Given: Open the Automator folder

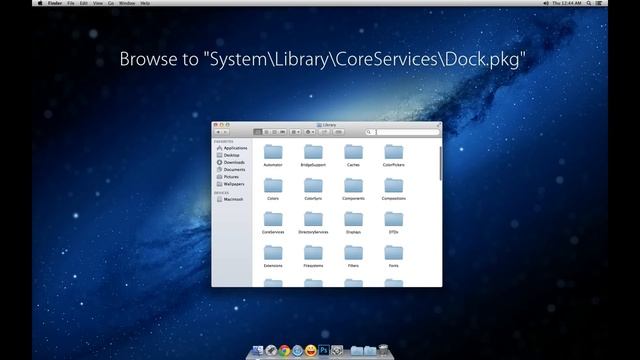Looking at the screenshot, I should click(273, 152).
